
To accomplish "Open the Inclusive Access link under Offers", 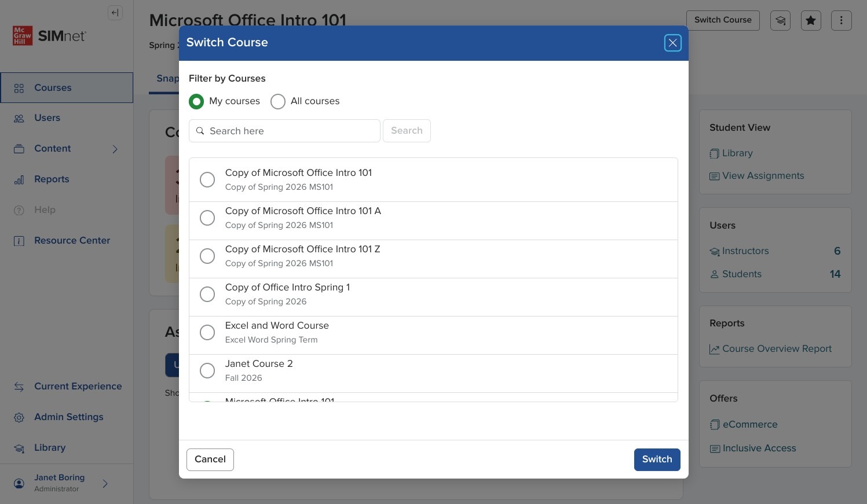I will [753, 448].
